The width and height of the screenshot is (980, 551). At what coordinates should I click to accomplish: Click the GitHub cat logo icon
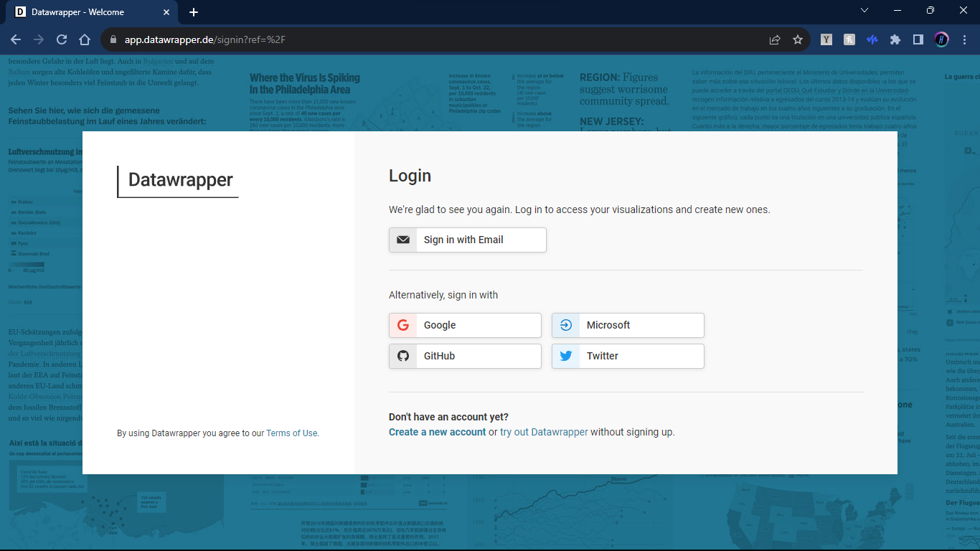point(403,356)
